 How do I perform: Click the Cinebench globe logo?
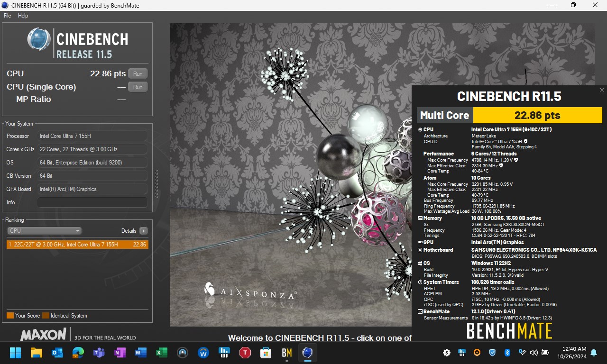(39, 39)
